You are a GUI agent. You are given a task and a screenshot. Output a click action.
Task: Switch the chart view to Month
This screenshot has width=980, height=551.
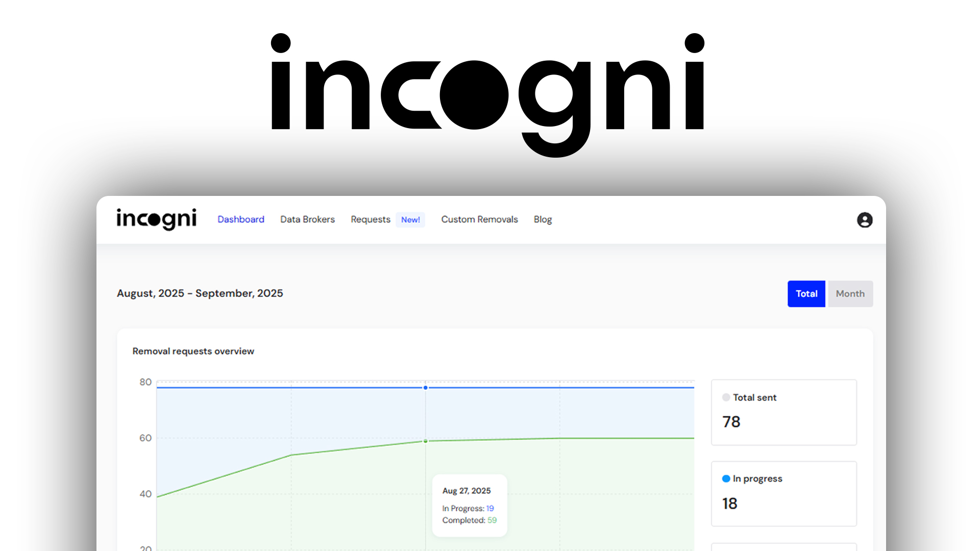850,293
